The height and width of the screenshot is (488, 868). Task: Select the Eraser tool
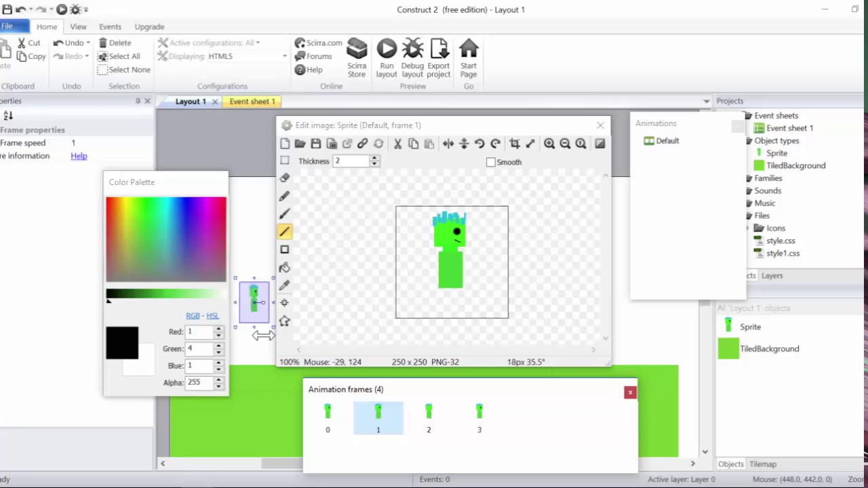point(285,178)
